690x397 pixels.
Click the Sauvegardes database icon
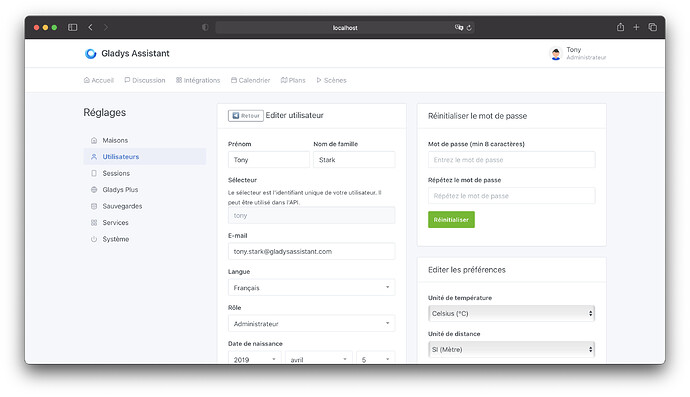(x=94, y=206)
